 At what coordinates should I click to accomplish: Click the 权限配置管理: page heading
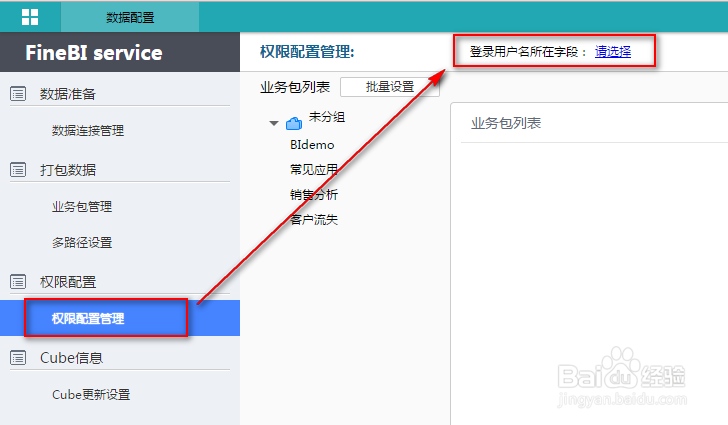[x=307, y=52]
